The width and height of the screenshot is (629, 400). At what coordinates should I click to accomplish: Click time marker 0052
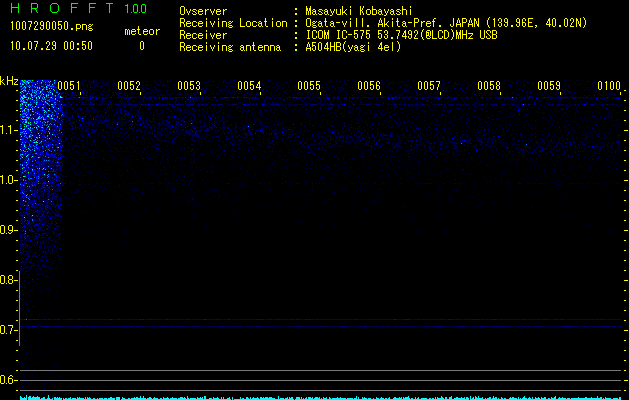pyautogui.click(x=129, y=86)
